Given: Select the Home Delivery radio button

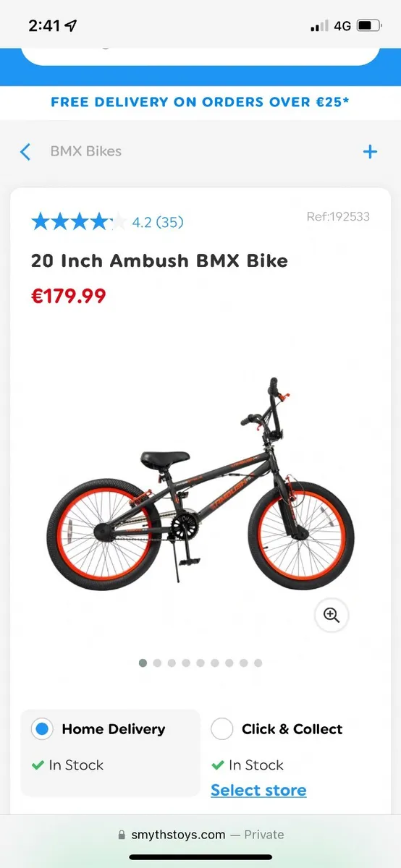Looking at the screenshot, I should pos(42,729).
